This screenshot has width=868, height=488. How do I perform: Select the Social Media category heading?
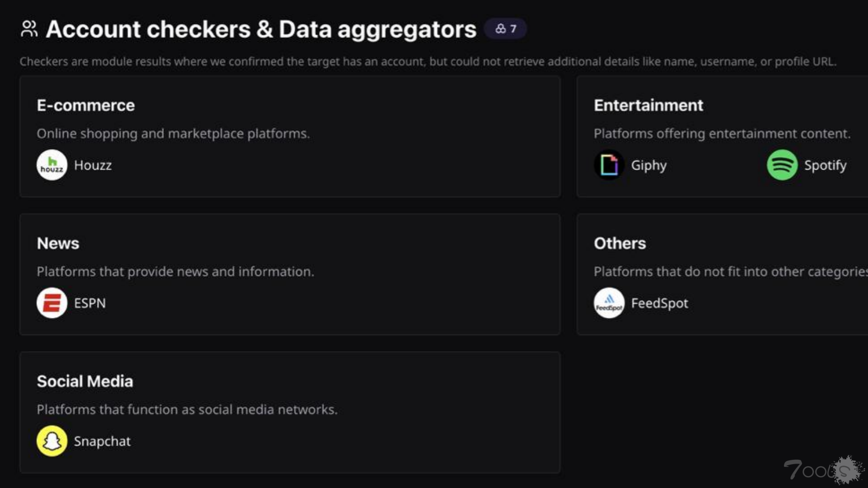(x=85, y=381)
